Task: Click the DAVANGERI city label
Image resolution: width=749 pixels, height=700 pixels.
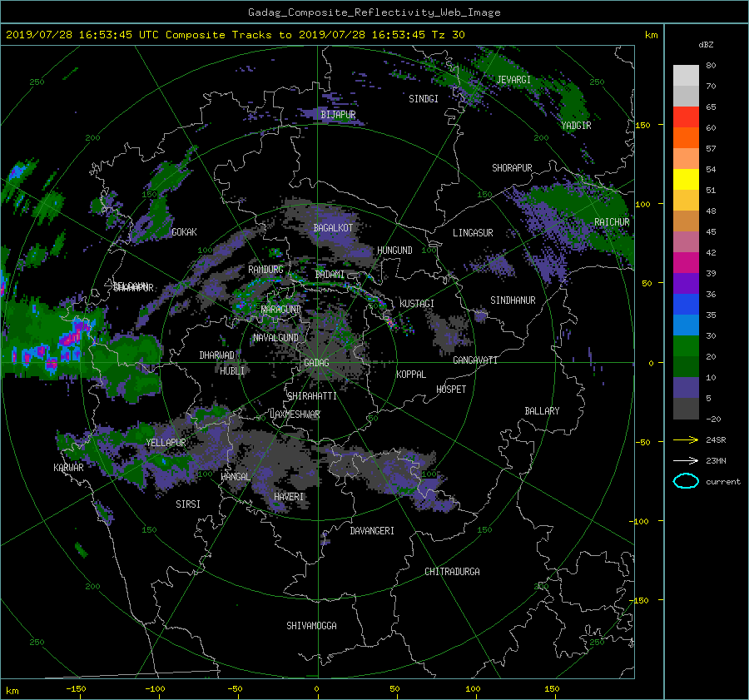Action: pyautogui.click(x=372, y=531)
